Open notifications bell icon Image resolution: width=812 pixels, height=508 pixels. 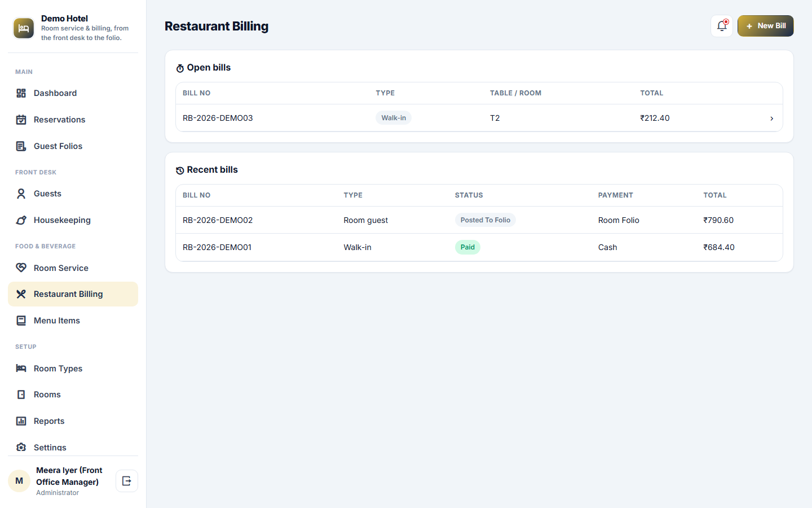[722, 26]
